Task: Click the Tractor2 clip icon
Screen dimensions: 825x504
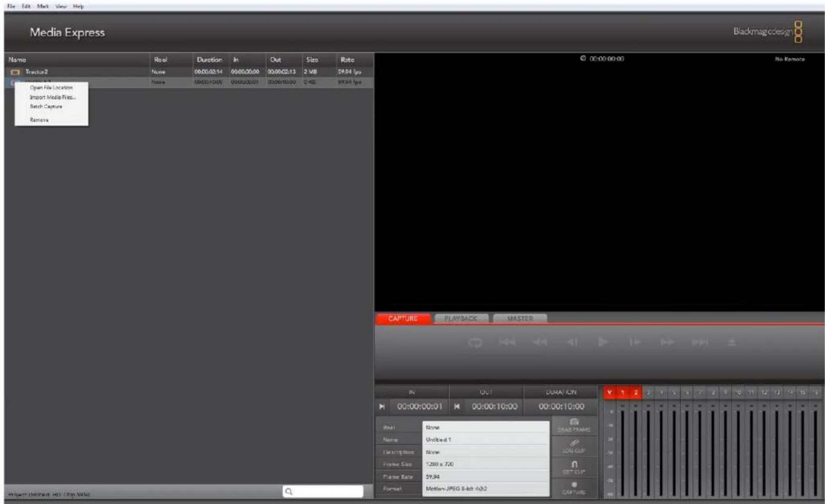Action: (15, 71)
